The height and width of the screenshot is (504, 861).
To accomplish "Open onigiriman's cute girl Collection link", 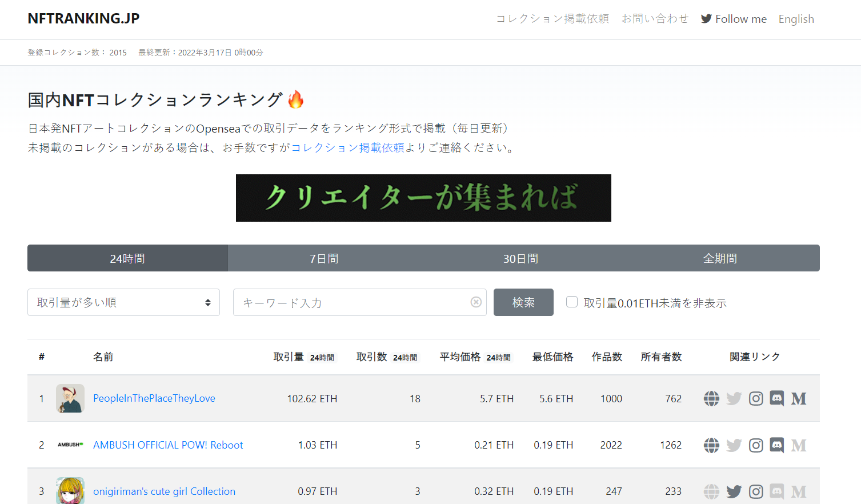I will coord(164,491).
